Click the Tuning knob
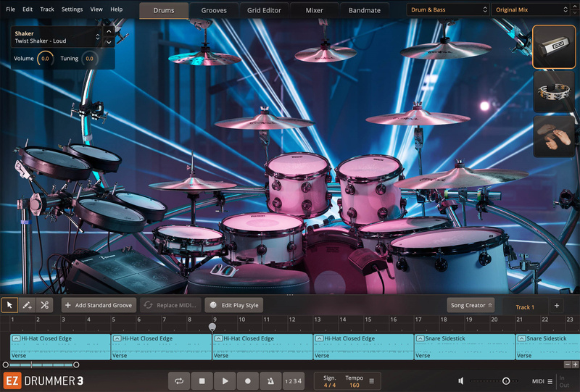 tap(89, 59)
